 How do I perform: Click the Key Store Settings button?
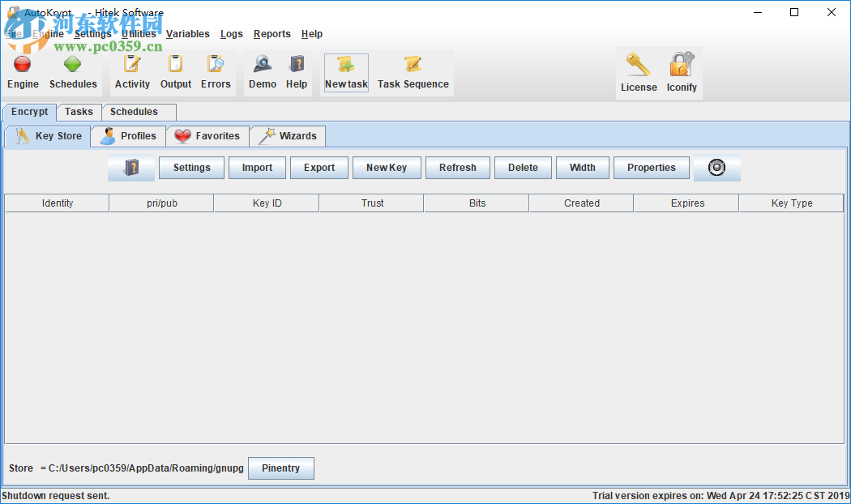[191, 168]
